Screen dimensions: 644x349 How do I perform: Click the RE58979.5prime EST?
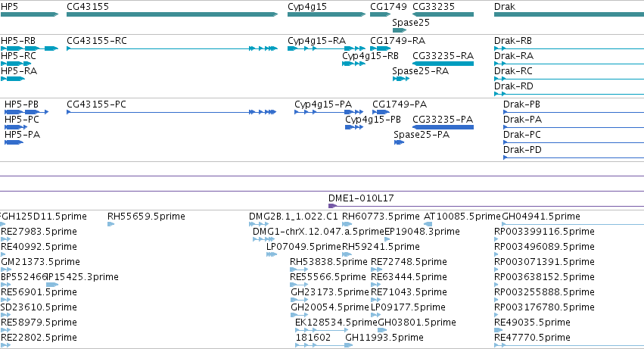6,331
